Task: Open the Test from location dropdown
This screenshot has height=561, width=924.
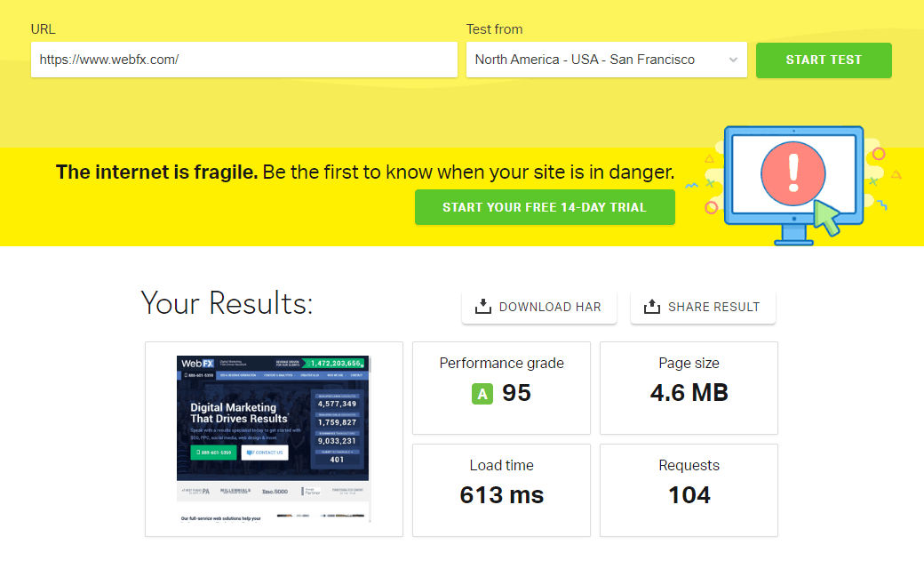Action: point(607,60)
